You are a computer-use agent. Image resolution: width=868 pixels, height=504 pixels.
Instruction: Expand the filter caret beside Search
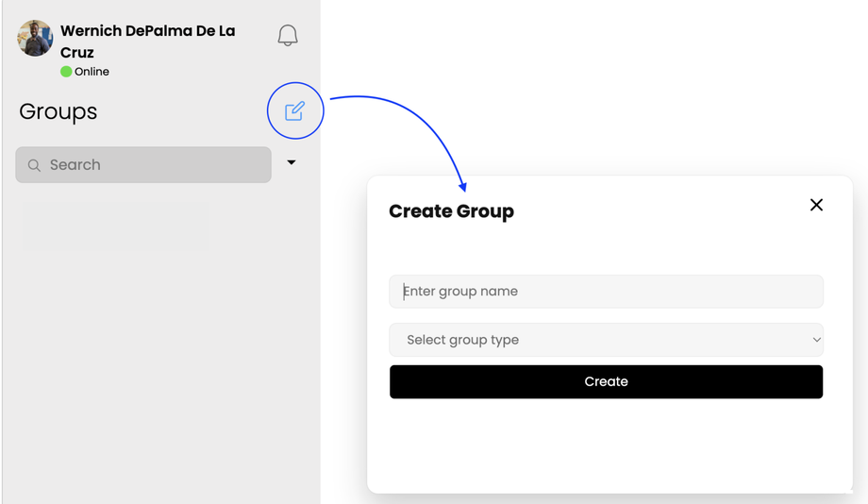(292, 163)
